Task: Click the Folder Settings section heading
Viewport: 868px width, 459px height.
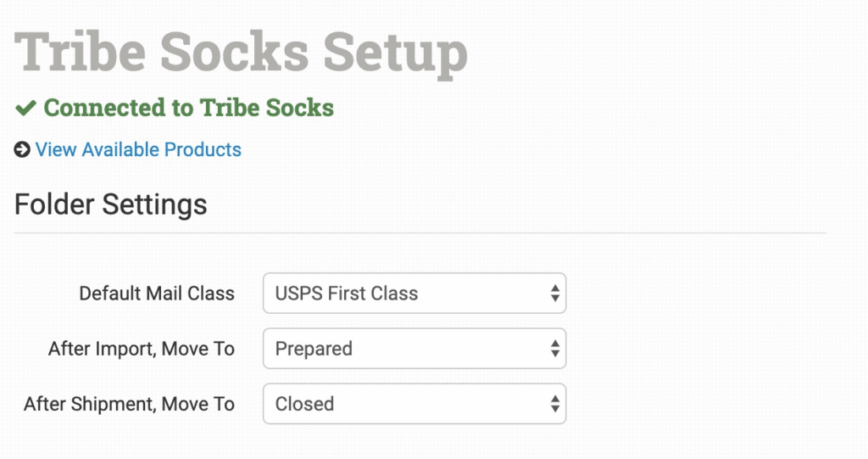Action: pyautogui.click(x=111, y=204)
